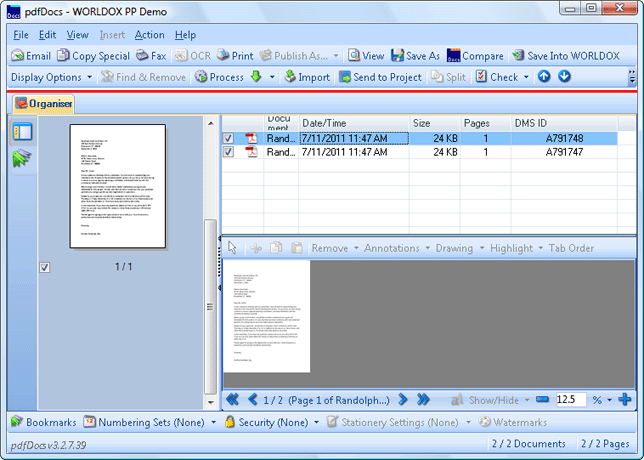This screenshot has width=644, height=460.
Task: Sort by the Date/Time column header
Action: (354, 123)
